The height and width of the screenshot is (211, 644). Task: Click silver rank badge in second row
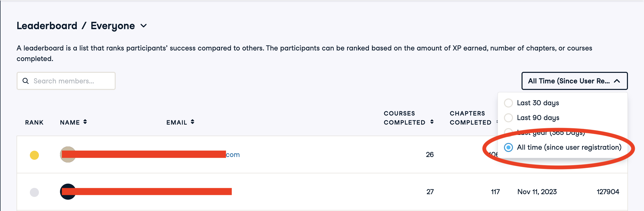point(34,192)
